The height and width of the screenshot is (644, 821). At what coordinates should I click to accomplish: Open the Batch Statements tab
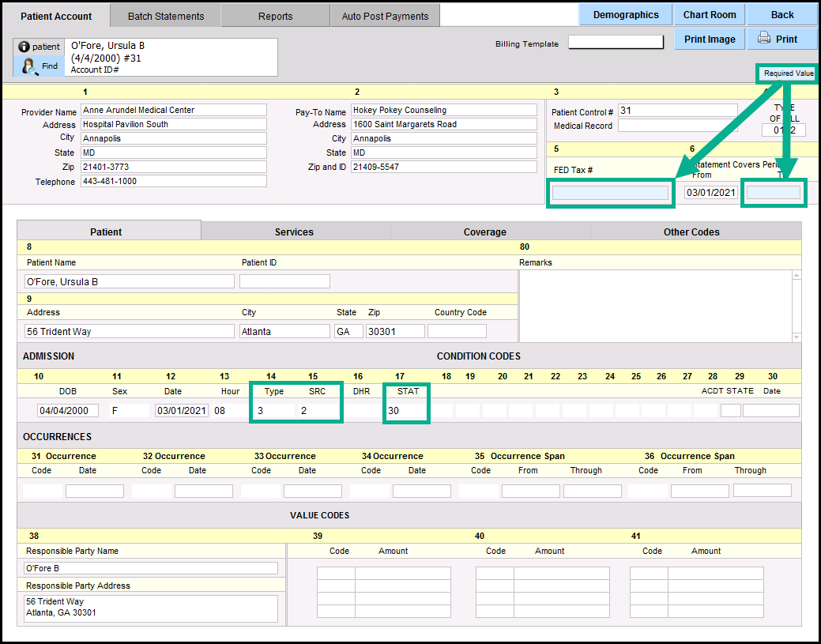coord(165,16)
